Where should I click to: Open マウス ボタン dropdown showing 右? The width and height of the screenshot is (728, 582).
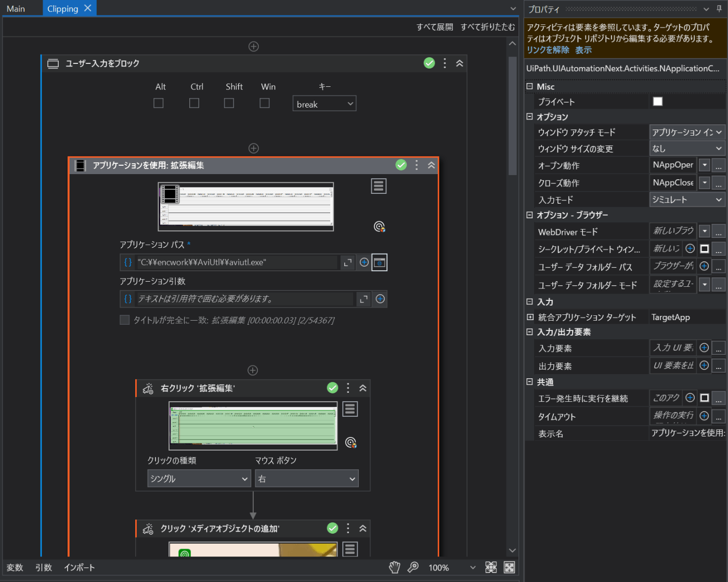pos(307,479)
